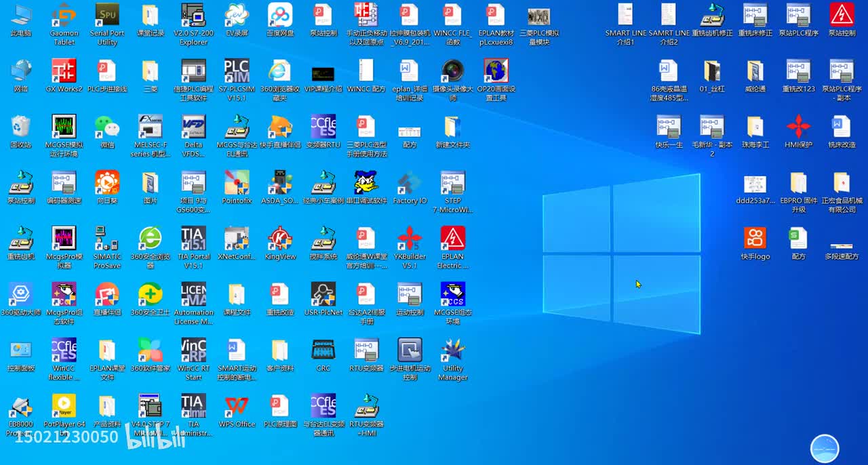
Task: Click the 微信 (WeChat) icon
Action: pos(107,127)
